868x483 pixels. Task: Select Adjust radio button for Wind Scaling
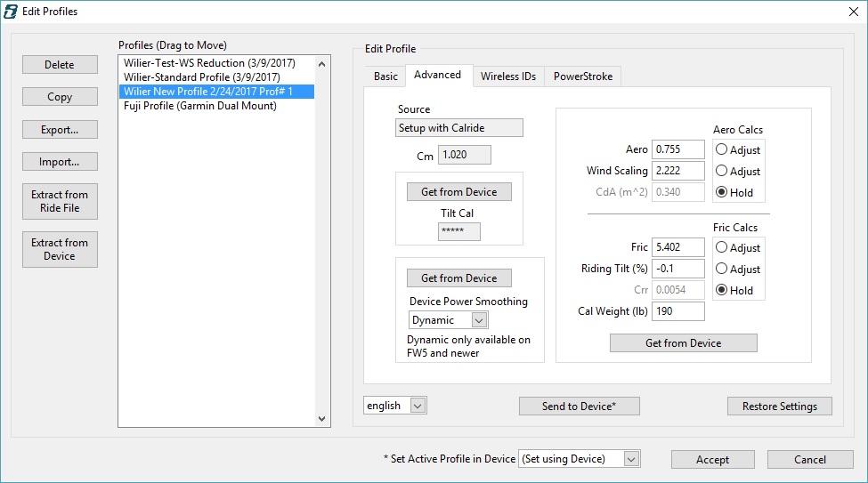click(x=722, y=171)
